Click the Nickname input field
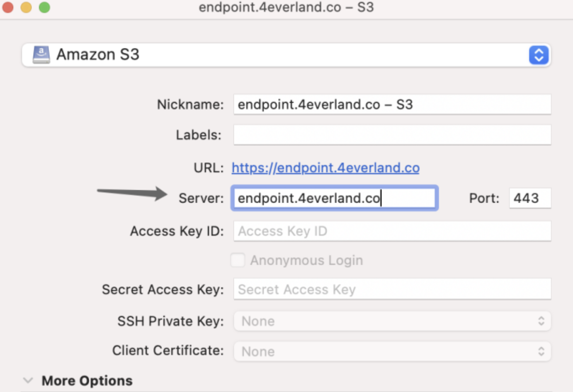Screen dimensions: 573x392 392,104
